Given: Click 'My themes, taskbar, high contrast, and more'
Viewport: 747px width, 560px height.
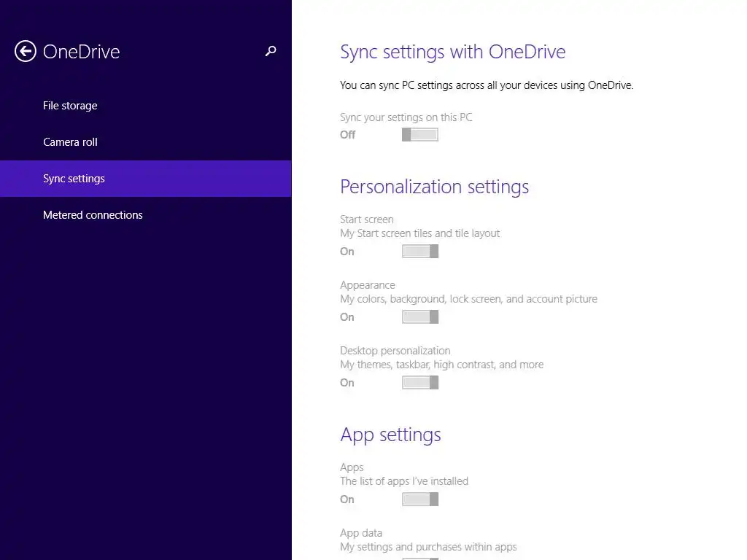Looking at the screenshot, I should point(441,365).
